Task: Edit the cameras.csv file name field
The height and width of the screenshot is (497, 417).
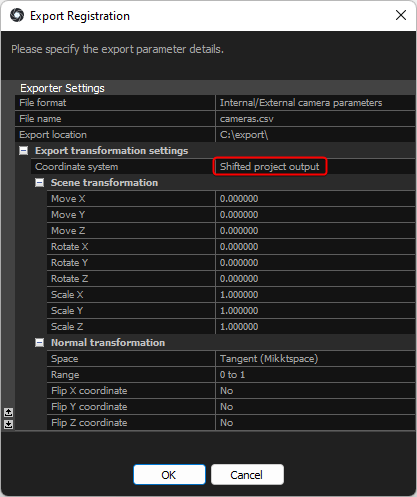Action: (315, 119)
